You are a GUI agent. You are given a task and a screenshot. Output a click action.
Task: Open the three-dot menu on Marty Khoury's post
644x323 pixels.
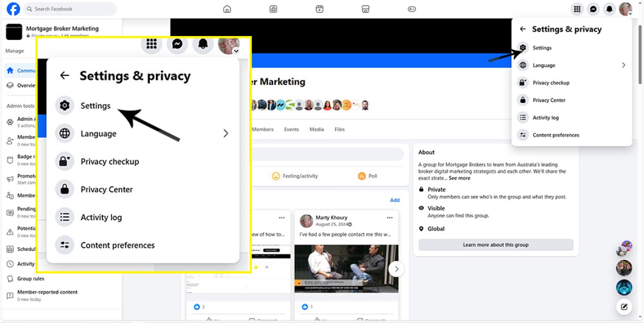coord(389,218)
